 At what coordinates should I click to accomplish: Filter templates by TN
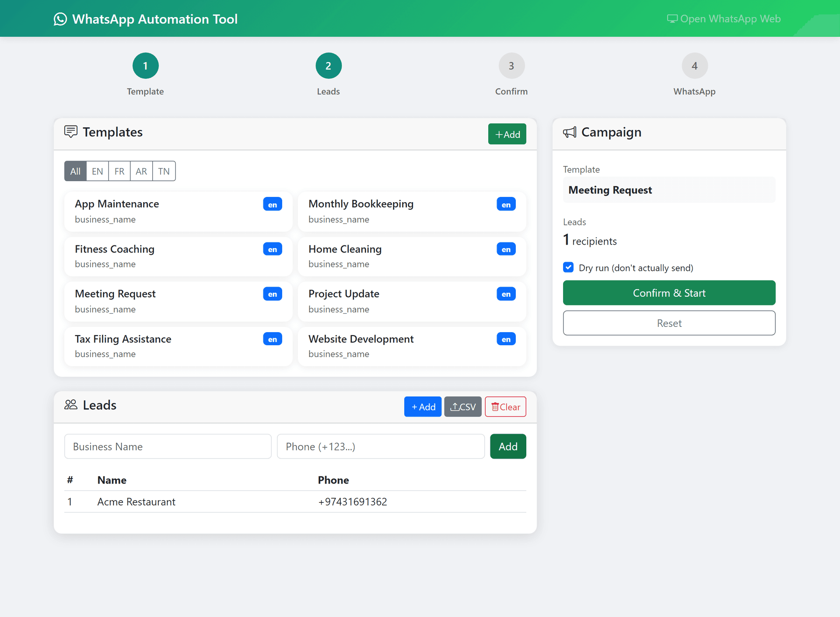pos(164,171)
